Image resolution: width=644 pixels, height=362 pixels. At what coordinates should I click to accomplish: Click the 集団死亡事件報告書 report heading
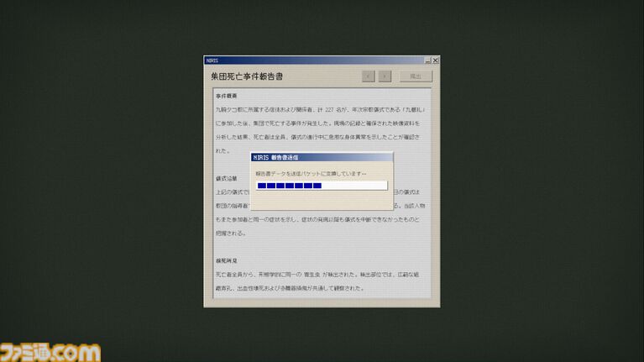coord(247,76)
